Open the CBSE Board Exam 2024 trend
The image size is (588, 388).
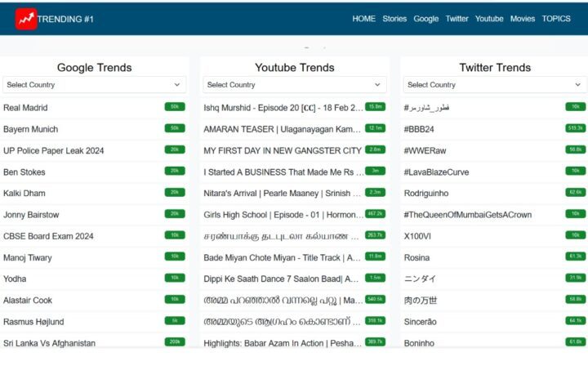(x=48, y=236)
